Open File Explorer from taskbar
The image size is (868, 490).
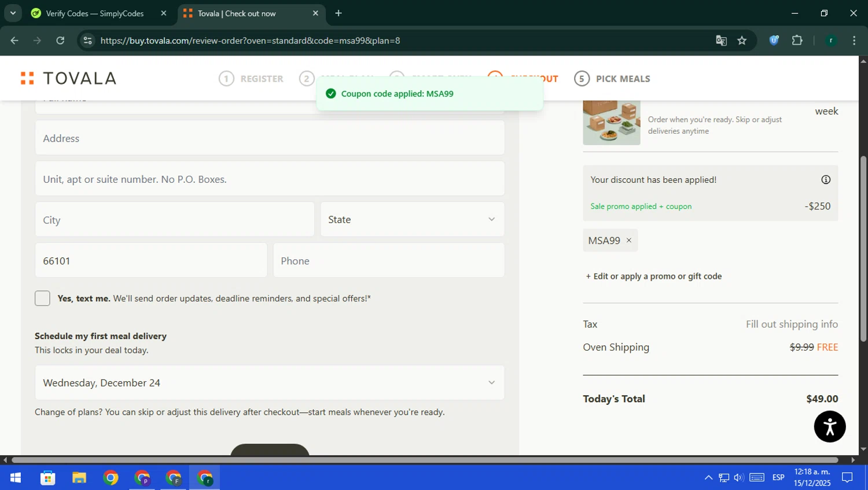pos(79,478)
